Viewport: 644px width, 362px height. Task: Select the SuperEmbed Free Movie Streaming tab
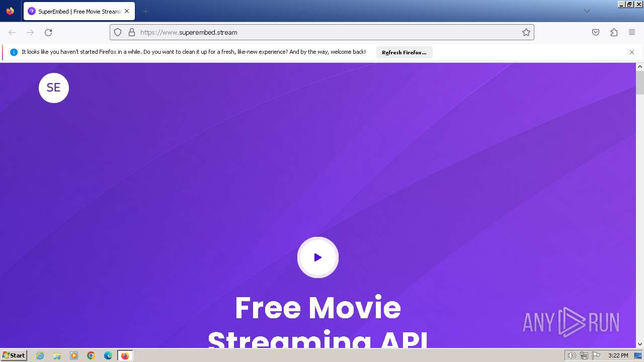pyautogui.click(x=79, y=11)
